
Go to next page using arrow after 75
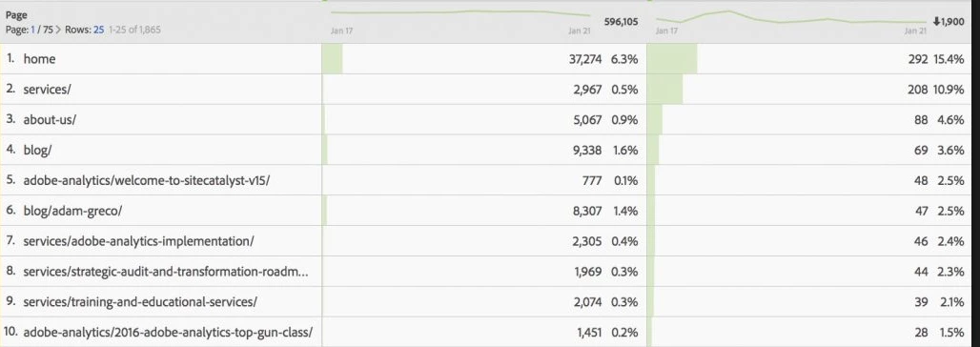click(x=60, y=30)
